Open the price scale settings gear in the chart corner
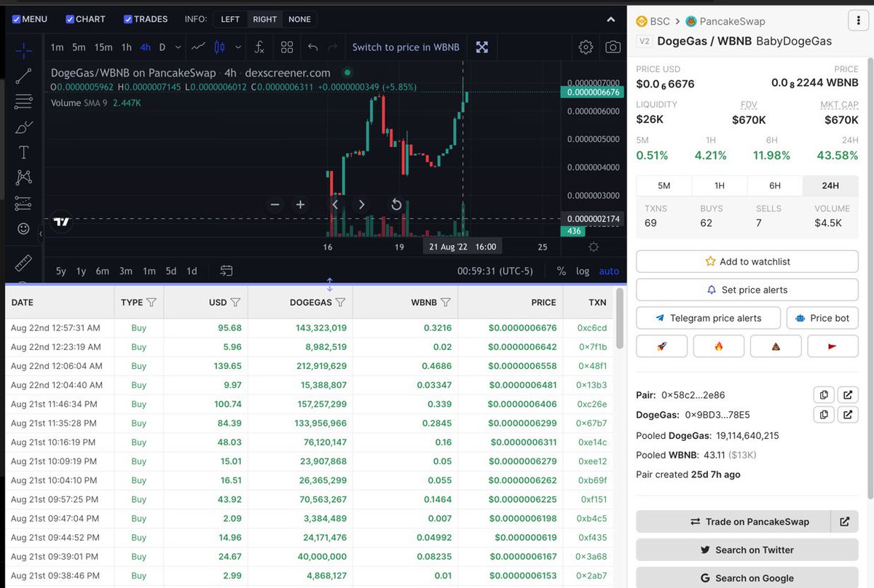Viewport: 874px width, 588px height. [x=594, y=247]
